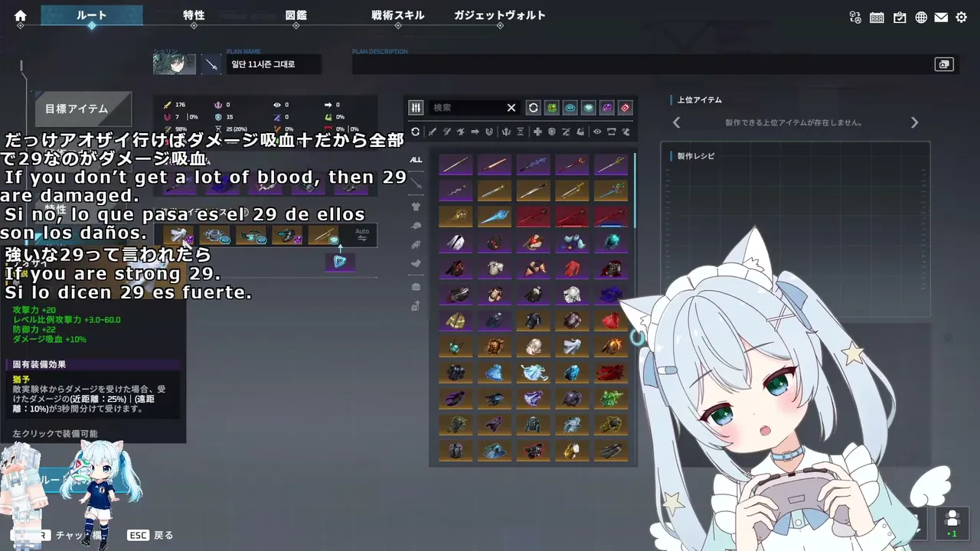Click the copy plan button
The height and width of the screenshot is (551, 980).
944,64
